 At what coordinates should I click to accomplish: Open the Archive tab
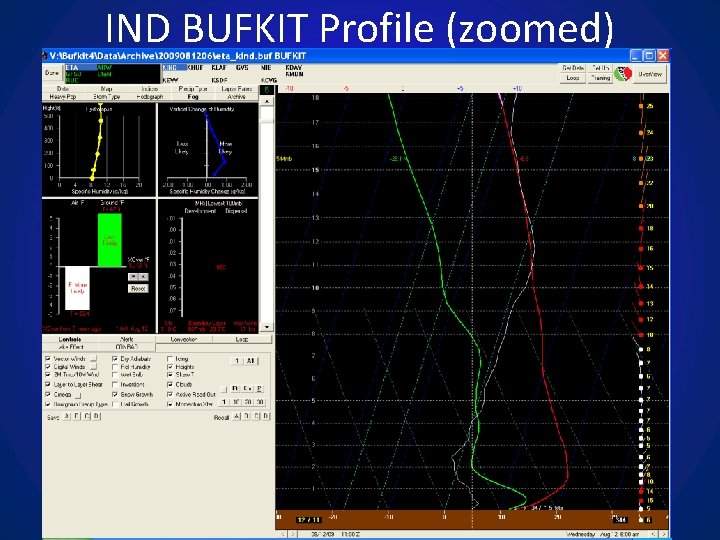coord(236,97)
